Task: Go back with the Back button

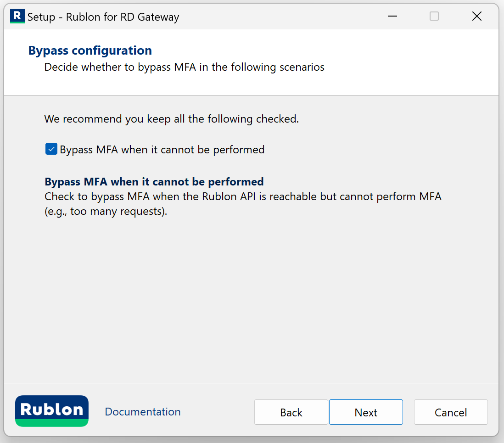Action: click(291, 412)
